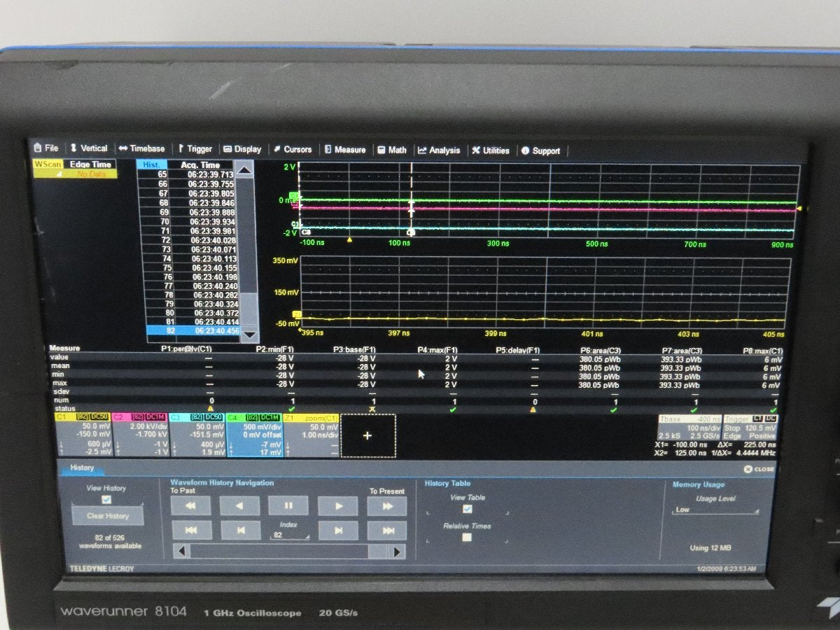840x630 pixels.
Task: Open the Z1 zoom(C1) descriptor box
Action: pyautogui.click(x=311, y=435)
